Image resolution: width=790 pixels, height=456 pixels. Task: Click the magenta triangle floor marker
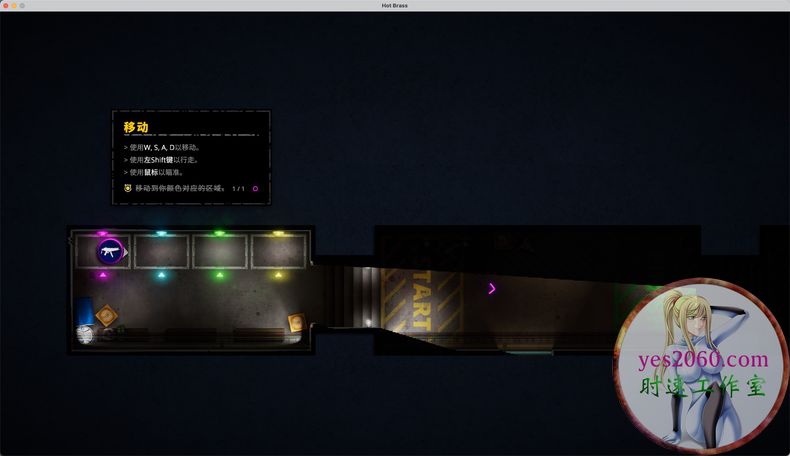click(103, 274)
